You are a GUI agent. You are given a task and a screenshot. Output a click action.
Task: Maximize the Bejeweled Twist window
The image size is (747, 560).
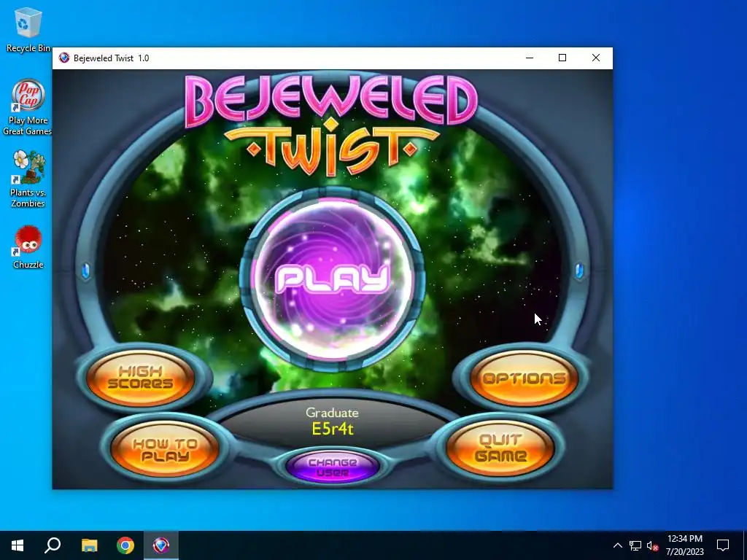[562, 58]
